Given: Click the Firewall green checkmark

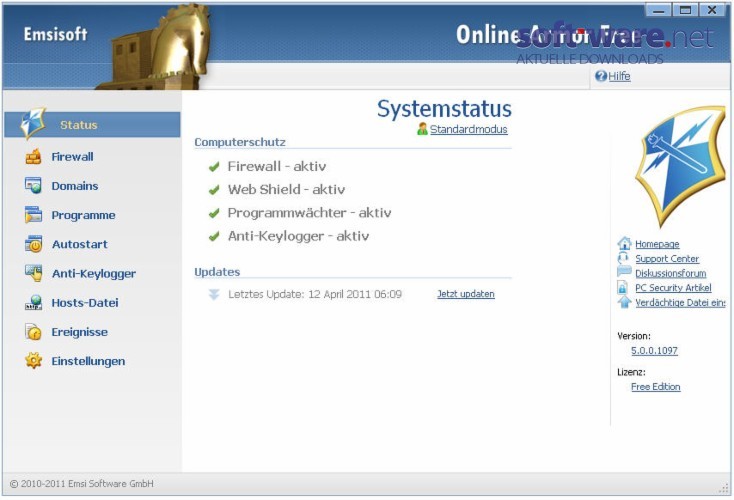Looking at the screenshot, I should [x=214, y=167].
